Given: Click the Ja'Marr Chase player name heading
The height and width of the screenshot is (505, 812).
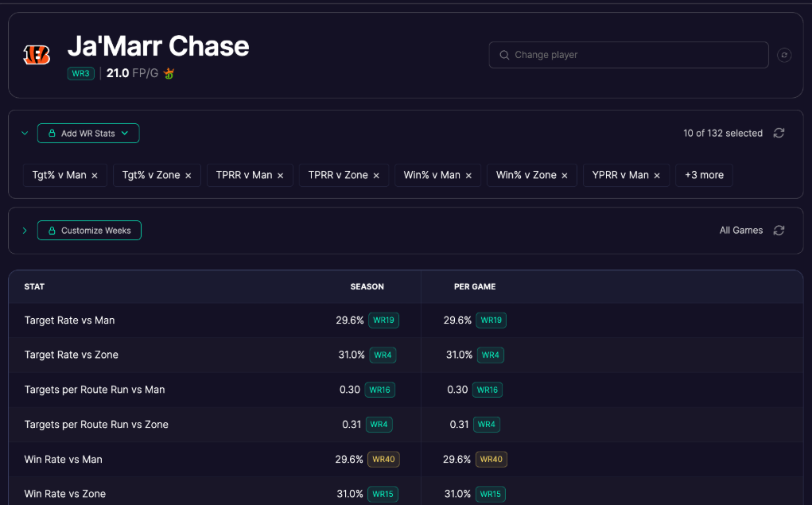Looking at the screenshot, I should coord(158,46).
